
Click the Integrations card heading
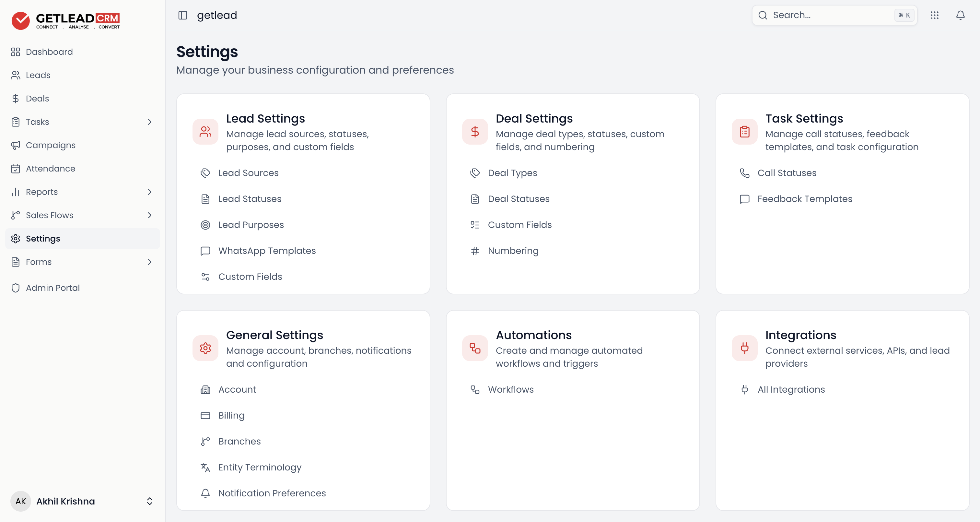click(801, 335)
